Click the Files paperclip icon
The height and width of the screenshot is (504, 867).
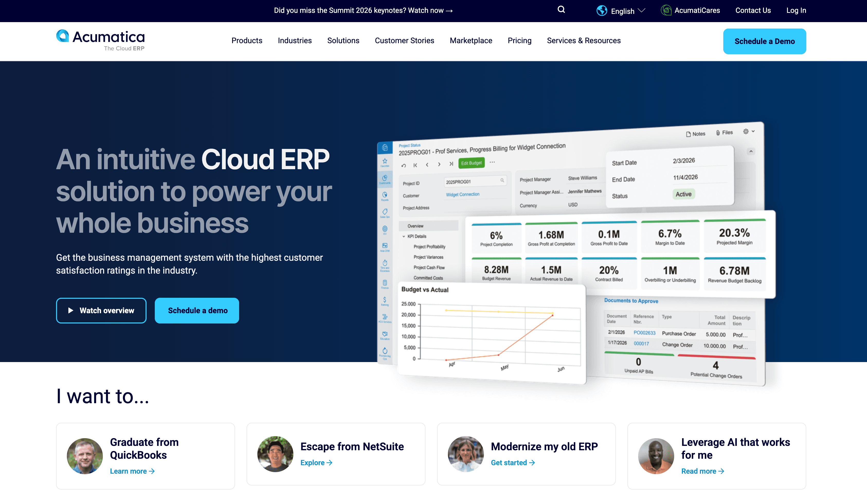tap(718, 133)
